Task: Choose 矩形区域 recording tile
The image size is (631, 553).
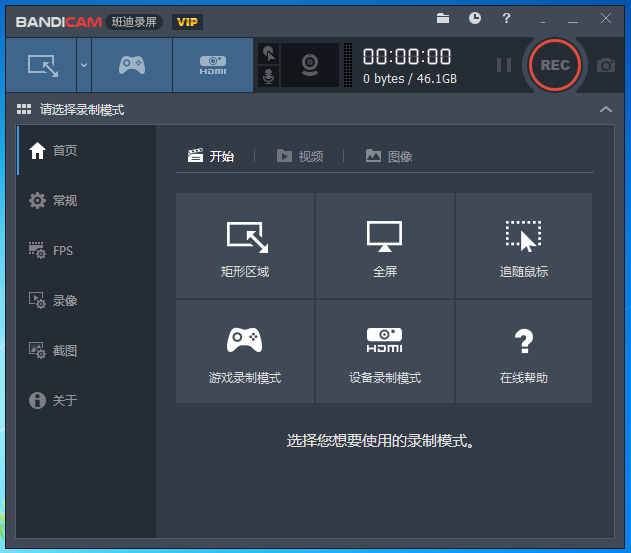Action: [x=245, y=246]
